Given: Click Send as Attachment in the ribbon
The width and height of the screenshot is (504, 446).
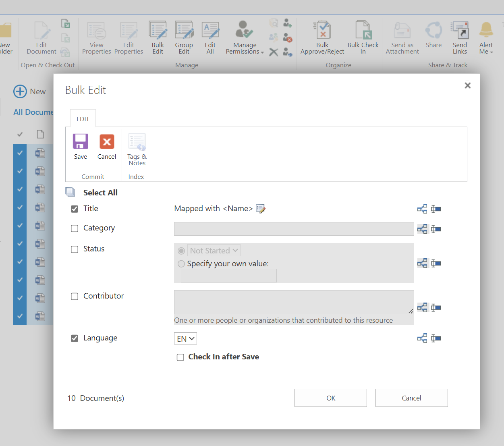Looking at the screenshot, I should tap(402, 37).
